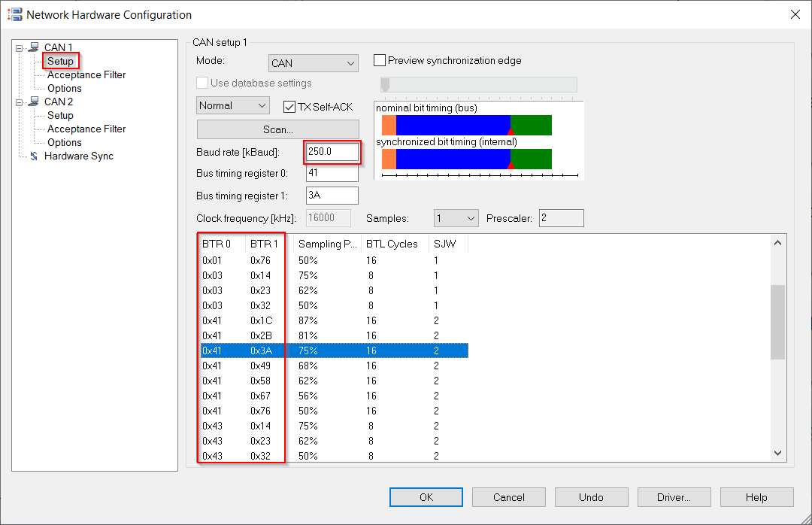Image resolution: width=812 pixels, height=525 pixels.
Task: Close the Network Hardware Configuration dialog
Action: (795, 14)
